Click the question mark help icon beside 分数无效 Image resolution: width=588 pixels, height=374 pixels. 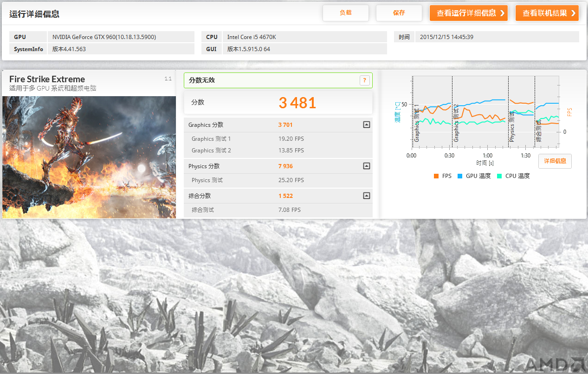coord(365,80)
